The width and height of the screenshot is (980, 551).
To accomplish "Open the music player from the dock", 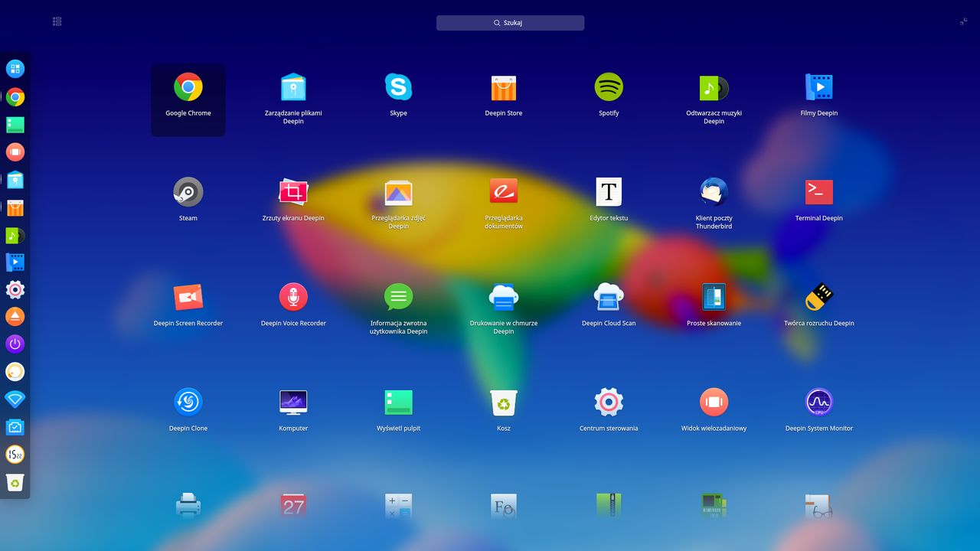I will 15,235.
